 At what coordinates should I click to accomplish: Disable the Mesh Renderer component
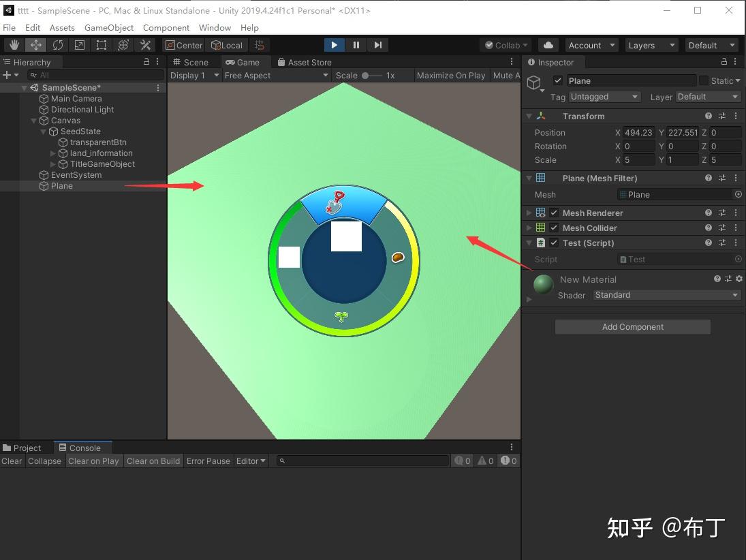pos(553,213)
